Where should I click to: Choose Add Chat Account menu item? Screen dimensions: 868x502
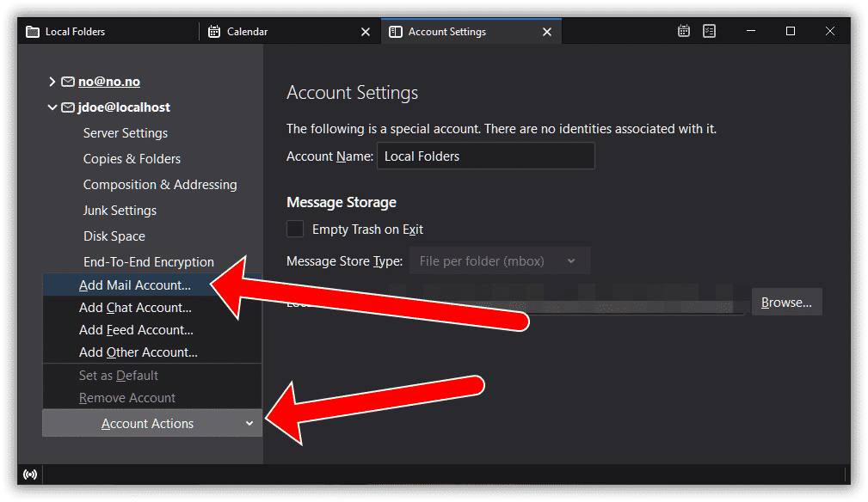152,308
